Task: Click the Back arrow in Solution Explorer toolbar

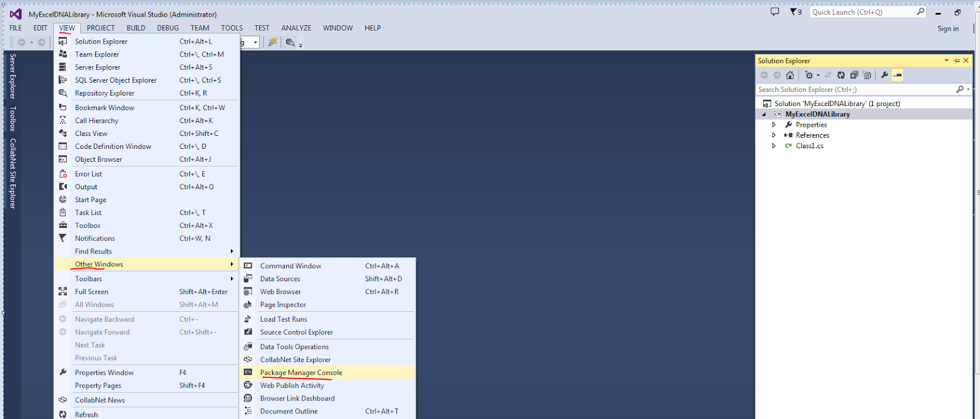Action: click(764, 75)
